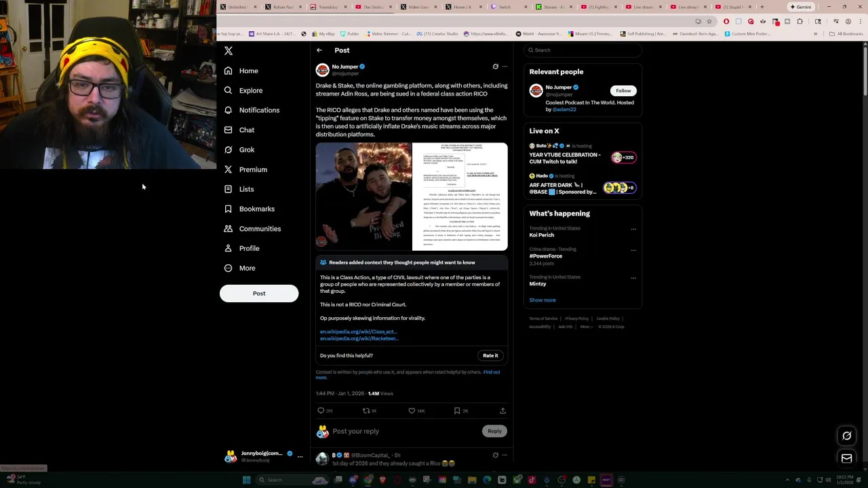This screenshot has width=868, height=488.
Task: Open No Jumper profile avatar on the post
Action: pos(322,70)
